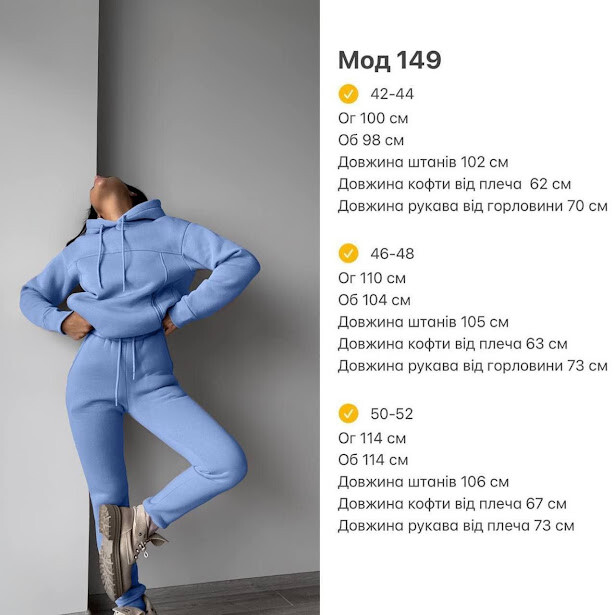The image size is (615, 615).
Task: Click Довжина штанів 102 см text
Action: click(x=423, y=162)
